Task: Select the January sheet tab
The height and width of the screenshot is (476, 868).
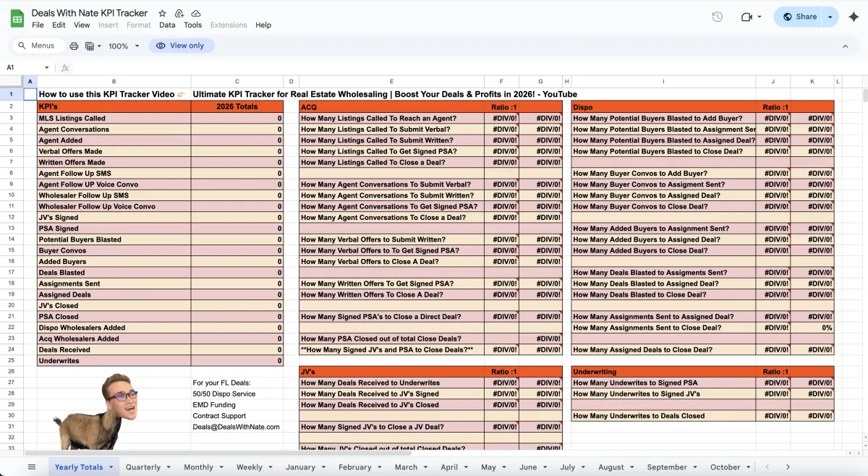Action: pyautogui.click(x=300, y=467)
